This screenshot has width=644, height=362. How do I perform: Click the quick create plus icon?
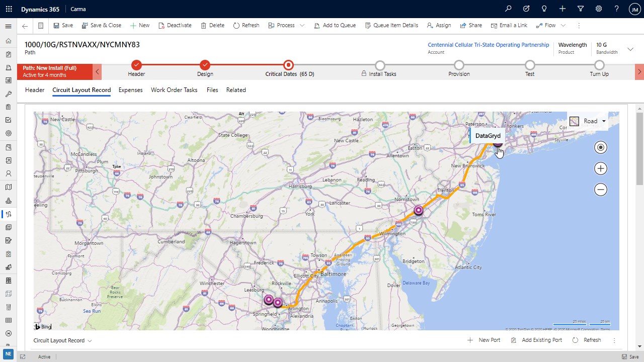(x=562, y=9)
